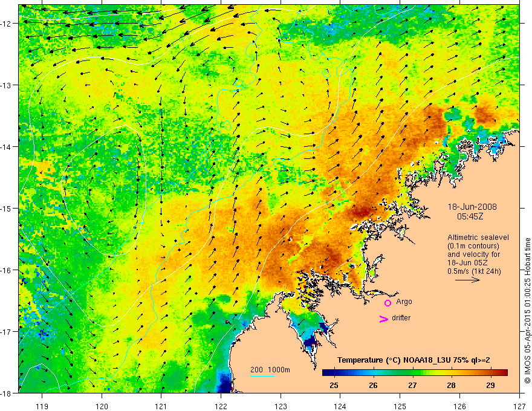
Task: Click the latitude axis label -12
Action: 6,24
